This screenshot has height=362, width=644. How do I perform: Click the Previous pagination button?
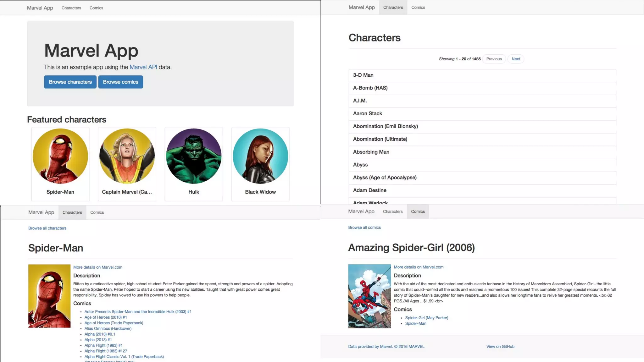pos(494,59)
